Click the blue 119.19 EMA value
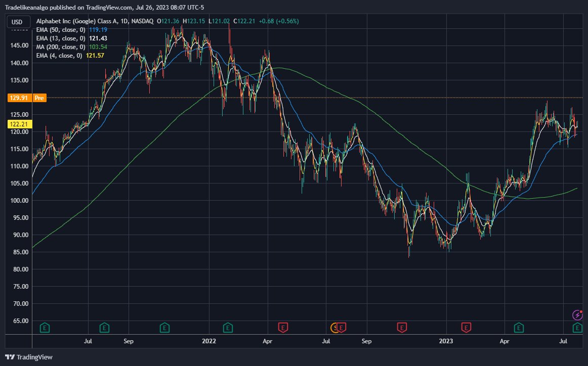588x366 pixels. (98, 30)
